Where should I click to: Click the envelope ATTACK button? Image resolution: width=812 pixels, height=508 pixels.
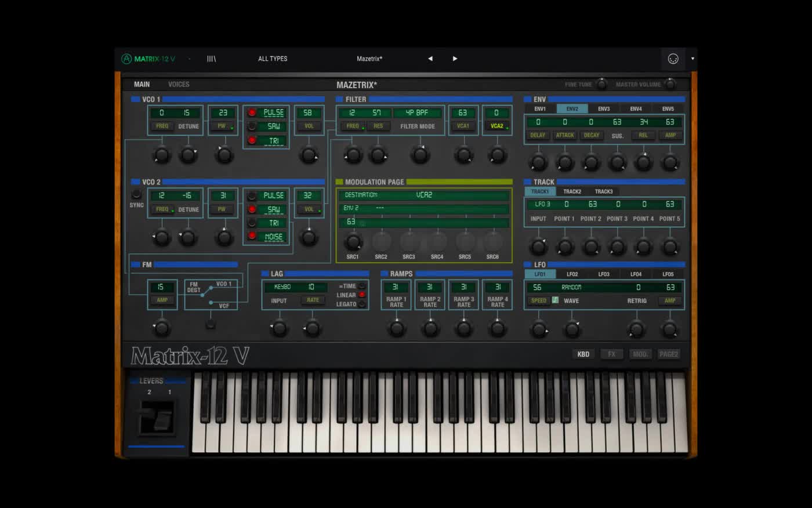[x=565, y=135]
